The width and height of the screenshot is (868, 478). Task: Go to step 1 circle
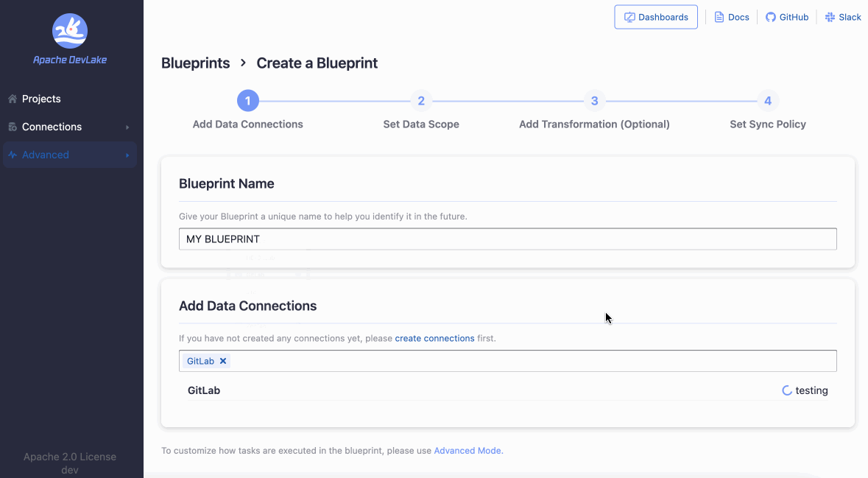(248, 101)
